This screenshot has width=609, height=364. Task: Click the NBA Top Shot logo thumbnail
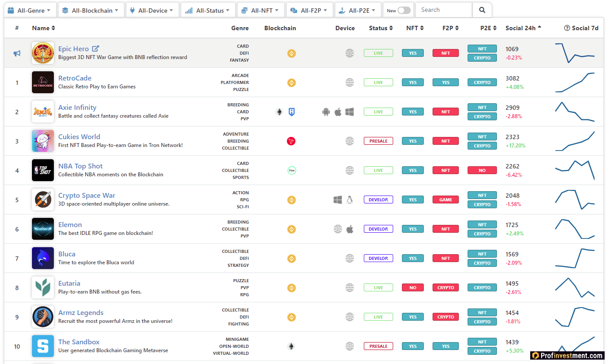pyautogui.click(x=43, y=170)
